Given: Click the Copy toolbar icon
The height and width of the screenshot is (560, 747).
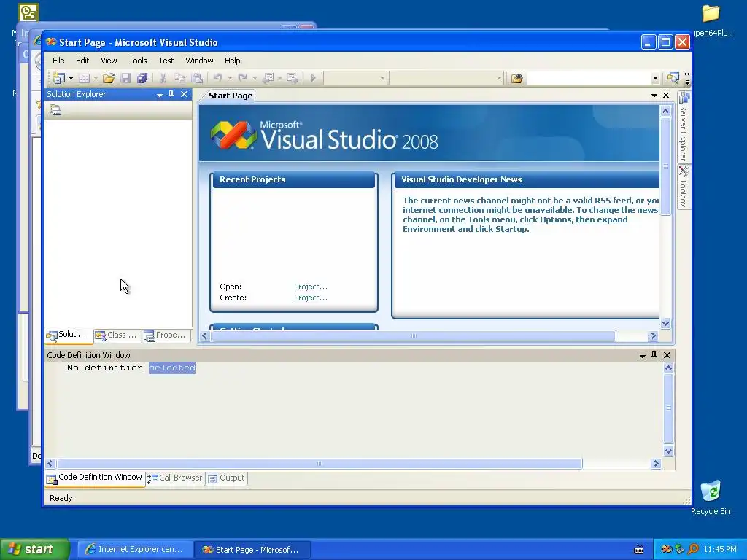Looking at the screenshot, I should click(179, 78).
